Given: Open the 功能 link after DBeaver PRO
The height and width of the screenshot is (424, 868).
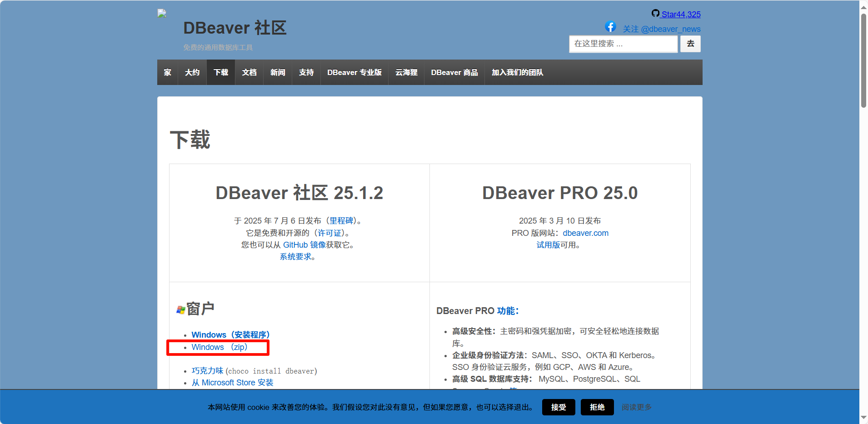Looking at the screenshot, I should 506,311.
